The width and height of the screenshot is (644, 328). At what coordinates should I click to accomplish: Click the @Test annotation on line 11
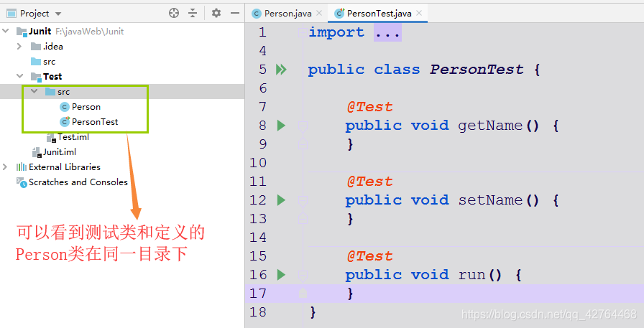369,182
